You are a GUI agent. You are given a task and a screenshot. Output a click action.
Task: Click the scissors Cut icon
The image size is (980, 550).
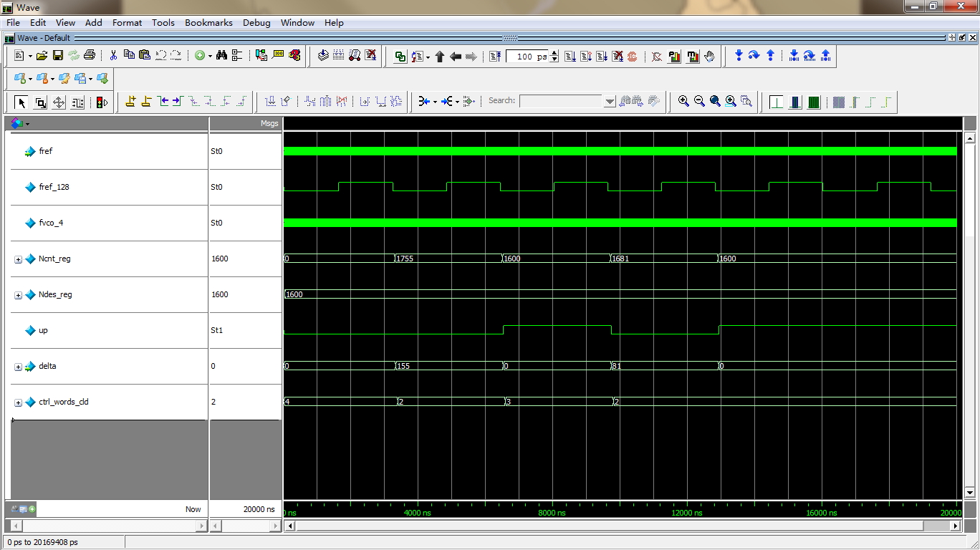(x=113, y=55)
